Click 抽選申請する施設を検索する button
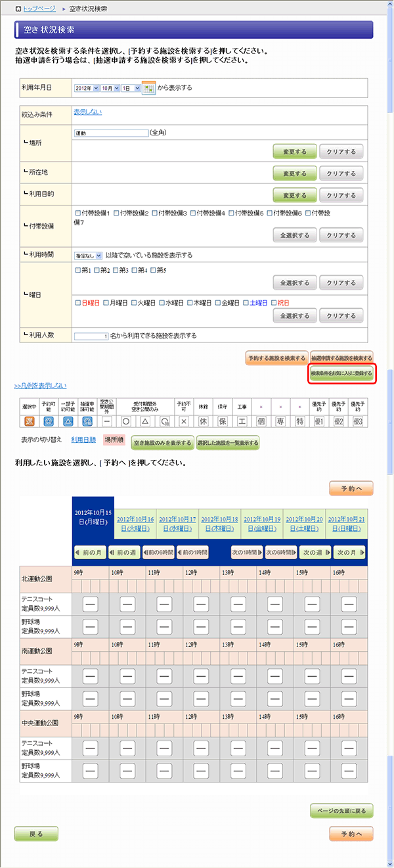Viewport: 394px width, 868px height. (342, 358)
